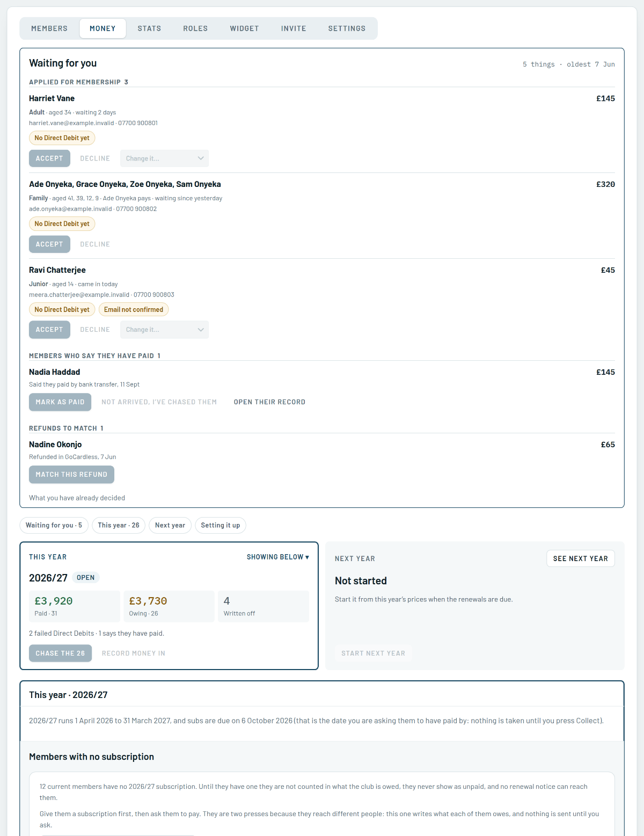Click the £3,920 Paid stat
Viewport: 644px width, 836px height.
(x=75, y=606)
